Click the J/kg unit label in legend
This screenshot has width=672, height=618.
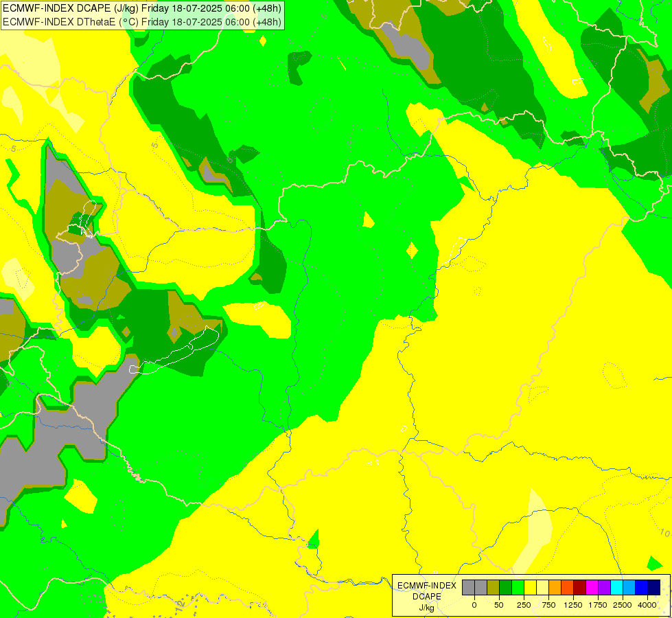tap(426, 608)
